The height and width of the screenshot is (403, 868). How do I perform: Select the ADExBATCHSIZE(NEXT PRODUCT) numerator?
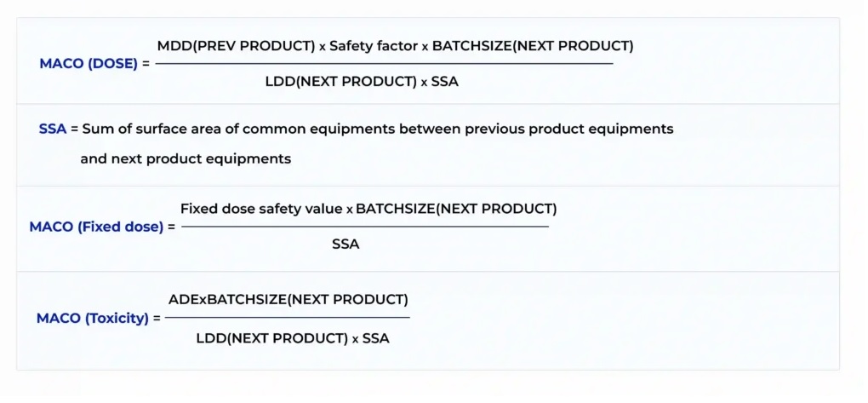click(x=288, y=299)
